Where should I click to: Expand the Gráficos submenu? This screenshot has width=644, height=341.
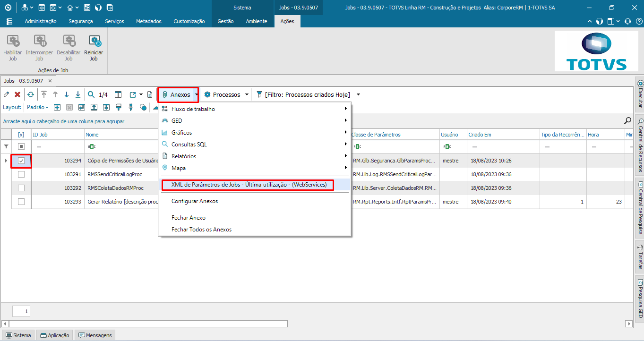tap(255, 133)
